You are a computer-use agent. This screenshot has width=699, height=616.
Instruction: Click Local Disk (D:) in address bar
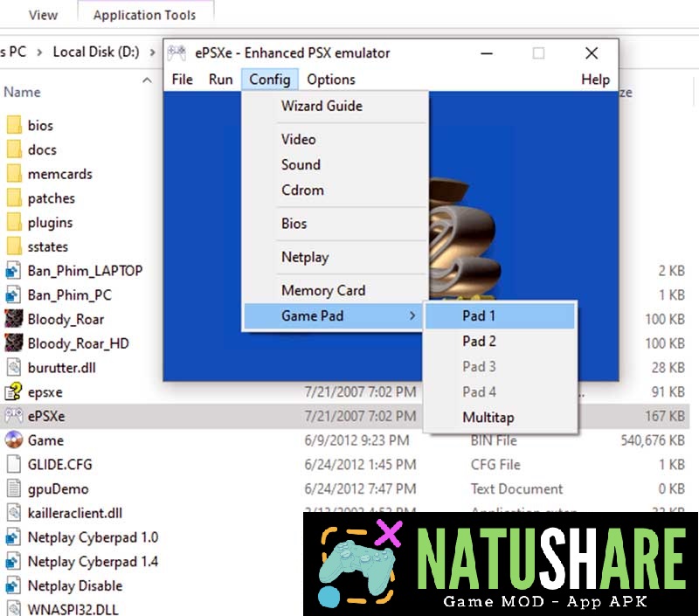point(96,52)
